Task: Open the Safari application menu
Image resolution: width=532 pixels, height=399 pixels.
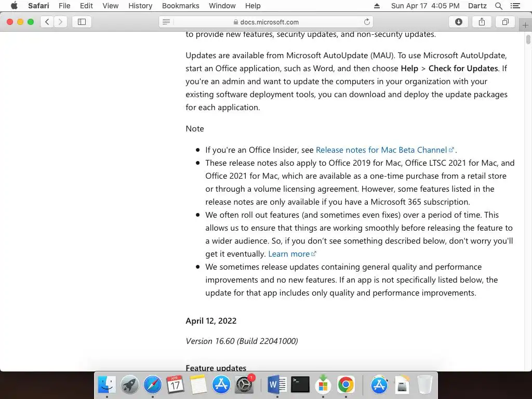Action: (38, 6)
